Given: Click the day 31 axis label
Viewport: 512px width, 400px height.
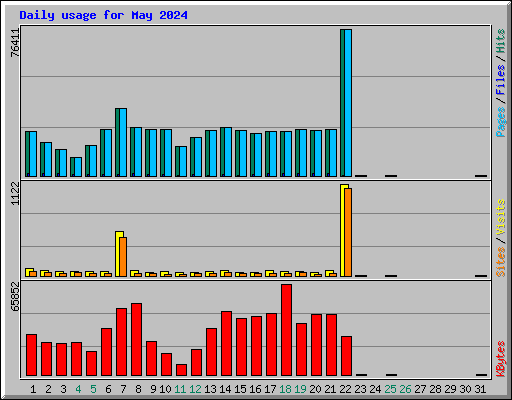Looking at the screenshot, I should pyautogui.click(x=480, y=389).
